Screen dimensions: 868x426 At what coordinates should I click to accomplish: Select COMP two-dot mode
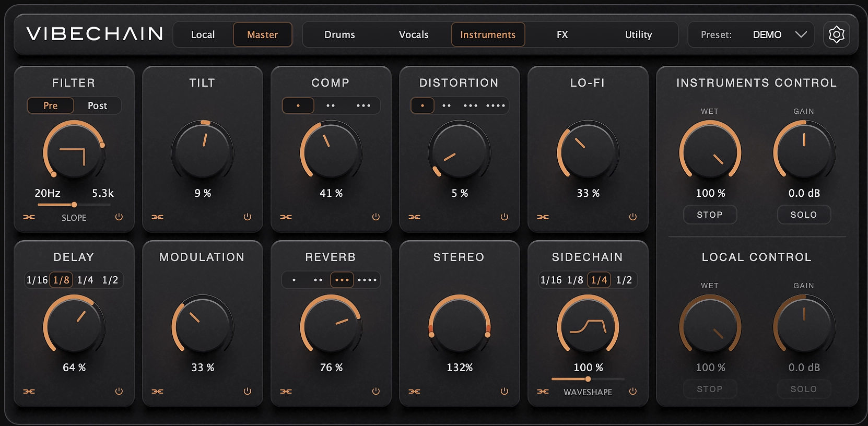331,105
